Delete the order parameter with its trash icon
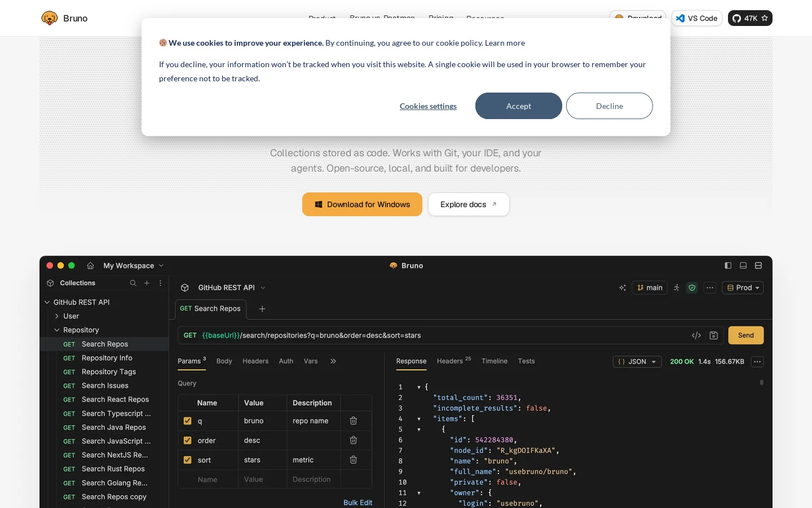 [354, 440]
